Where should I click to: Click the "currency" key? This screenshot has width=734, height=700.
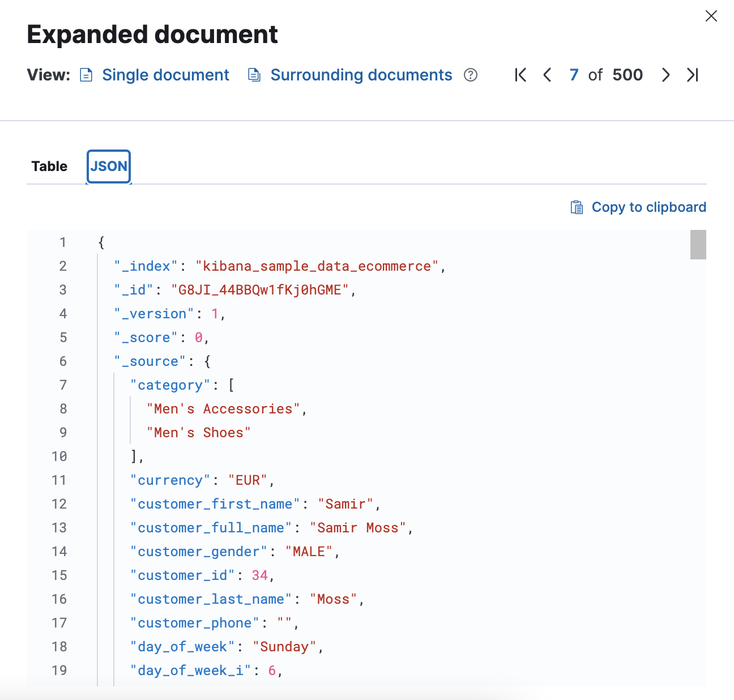pyautogui.click(x=170, y=480)
